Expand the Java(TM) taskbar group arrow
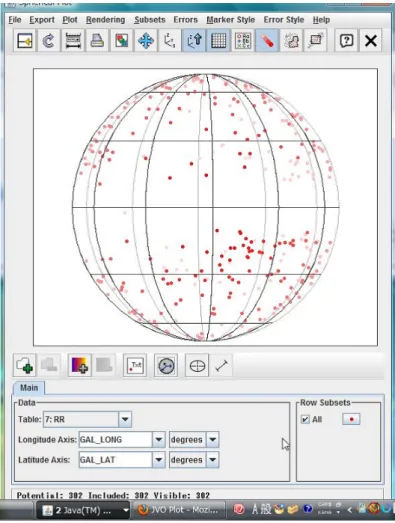395x523 pixels. (x=126, y=510)
